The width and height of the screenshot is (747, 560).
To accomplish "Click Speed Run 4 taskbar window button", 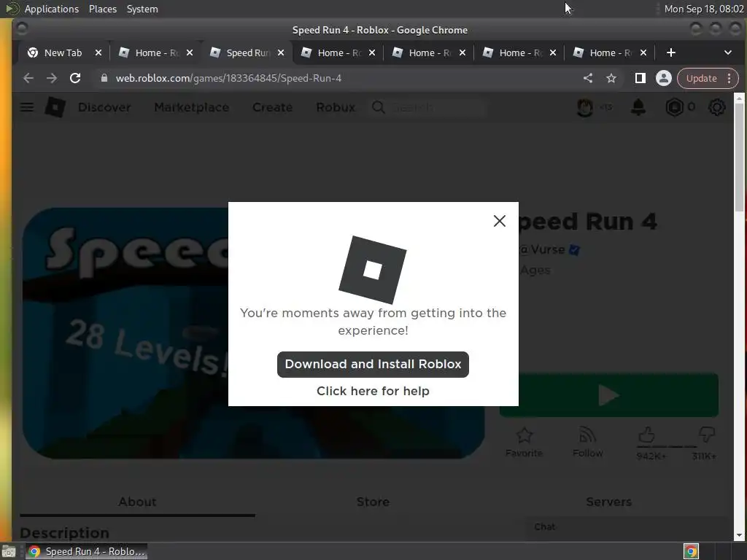I will 86,551.
